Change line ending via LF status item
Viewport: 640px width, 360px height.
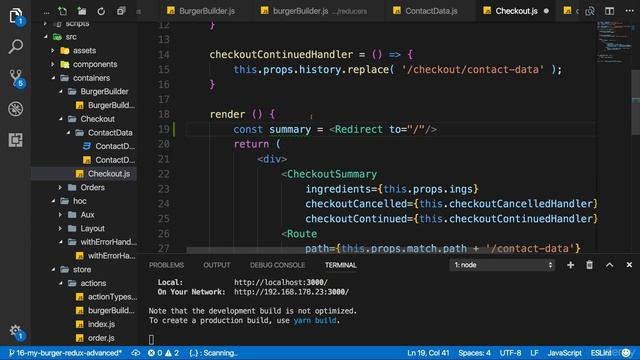pos(534,353)
